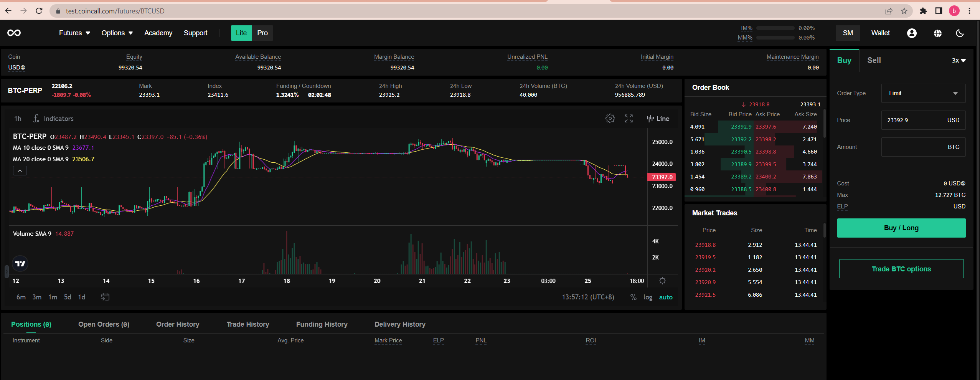
Task: Open the browser profile avatar
Action: [954, 11]
